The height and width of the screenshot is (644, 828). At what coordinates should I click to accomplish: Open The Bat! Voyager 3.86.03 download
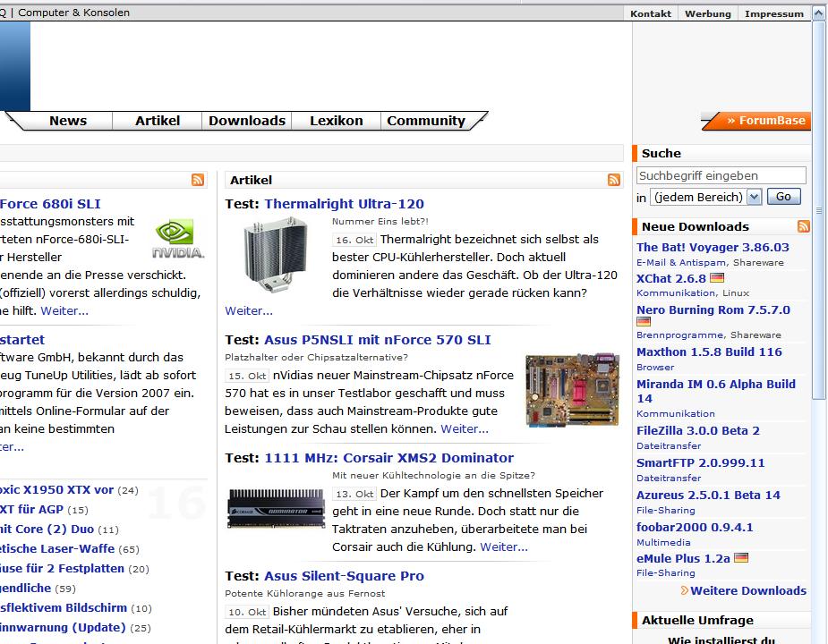click(x=713, y=247)
